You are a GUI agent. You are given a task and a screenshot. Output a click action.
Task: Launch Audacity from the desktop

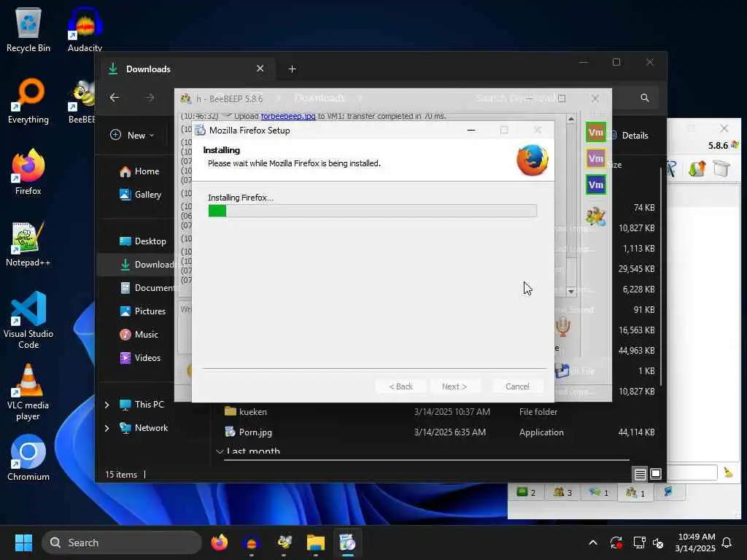point(85,29)
